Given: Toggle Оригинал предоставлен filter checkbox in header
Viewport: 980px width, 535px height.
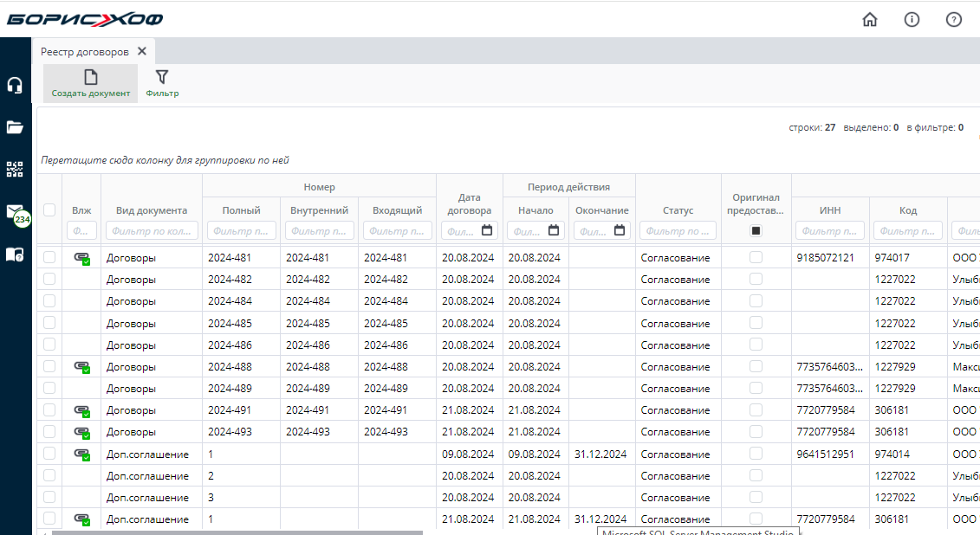Looking at the screenshot, I should (756, 231).
